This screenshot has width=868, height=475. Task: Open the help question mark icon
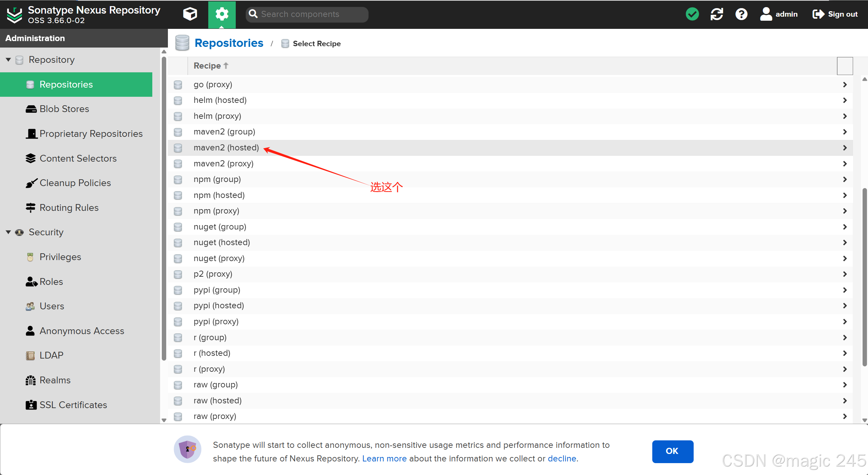click(x=741, y=14)
